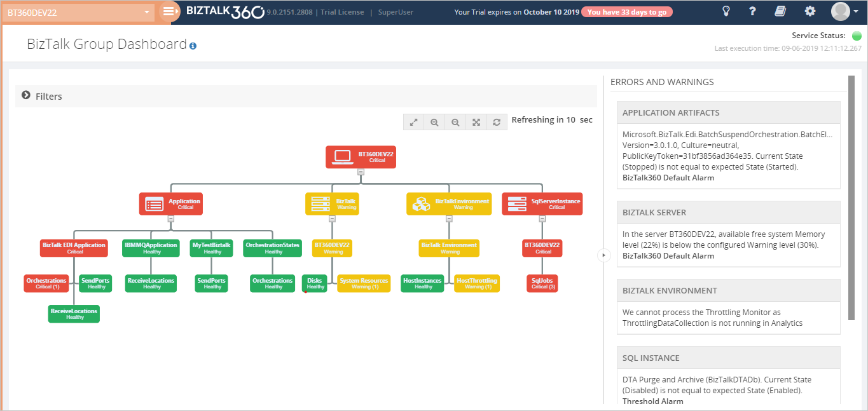The width and height of the screenshot is (868, 411).
Task: Open the settings gear icon
Action: click(x=809, y=11)
